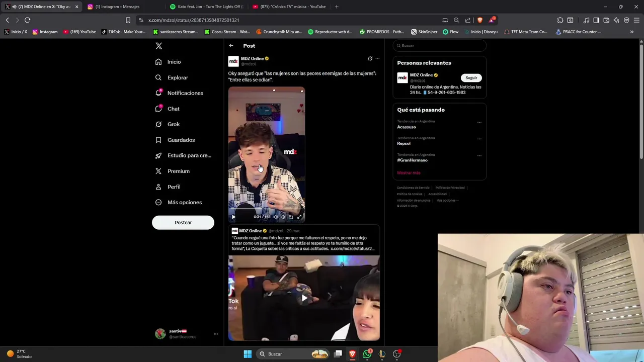Click the Postear button
The image size is (644, 362).
point(183,222)
